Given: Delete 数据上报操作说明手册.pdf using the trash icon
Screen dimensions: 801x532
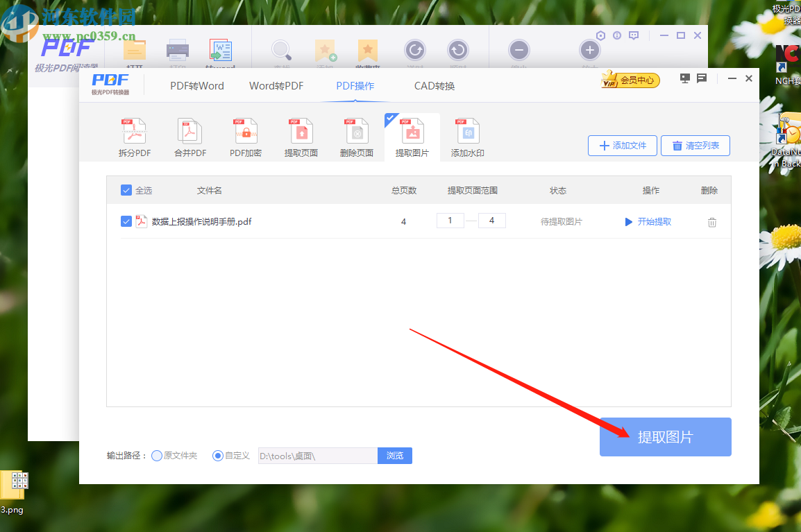Looking at the screenshot, I should click(711, 220).
